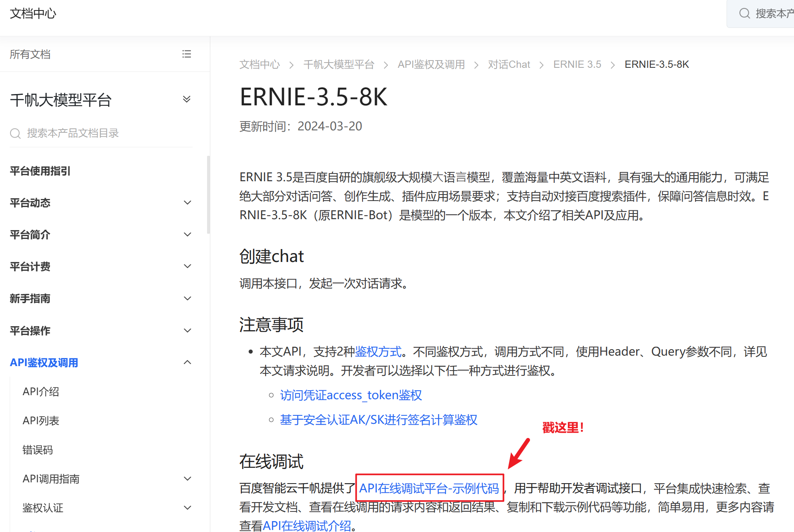Open 访问凭证access_token鉴权 link
This screenshot has height=532, width=794.
351,395
